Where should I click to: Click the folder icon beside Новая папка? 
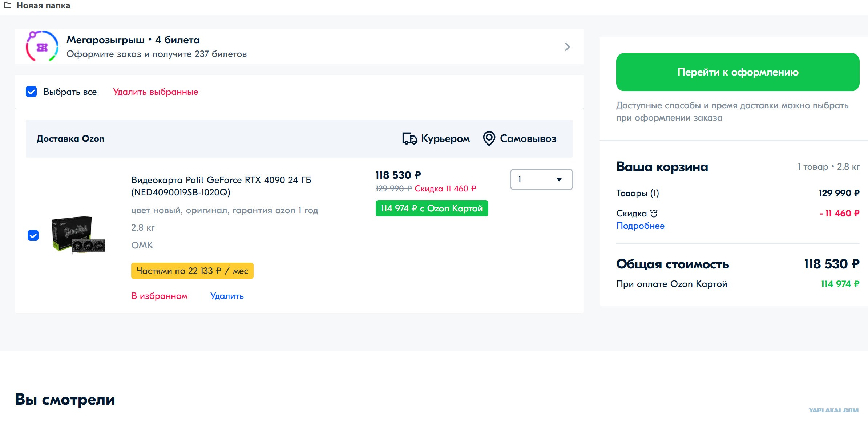pos(8,5)
